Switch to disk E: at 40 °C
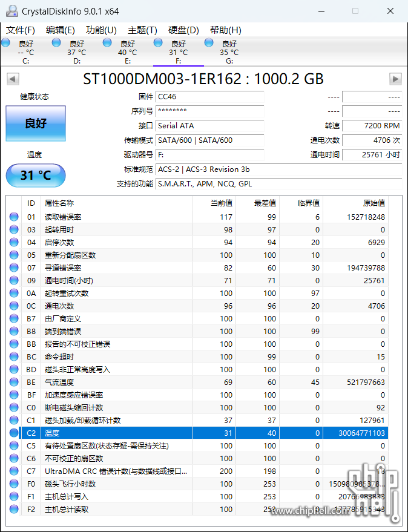Viewport: 408px width, 532px height. point(128,52)
